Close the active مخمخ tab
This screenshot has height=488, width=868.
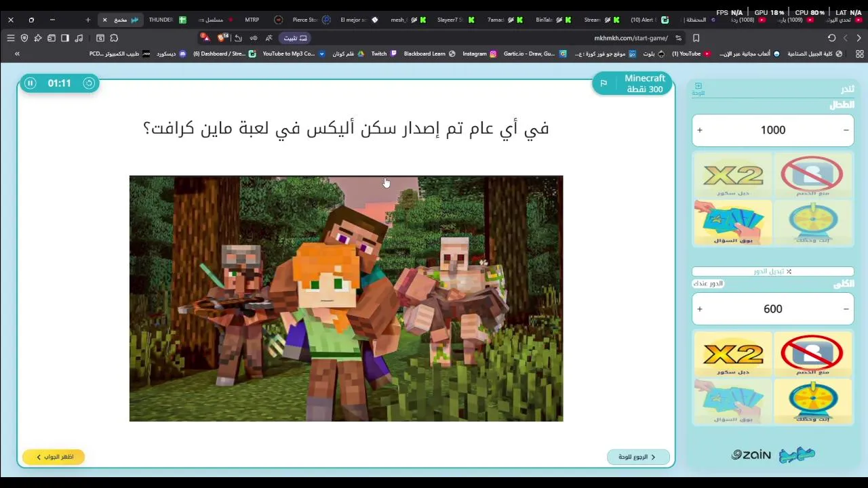click(x=104, y=20)
